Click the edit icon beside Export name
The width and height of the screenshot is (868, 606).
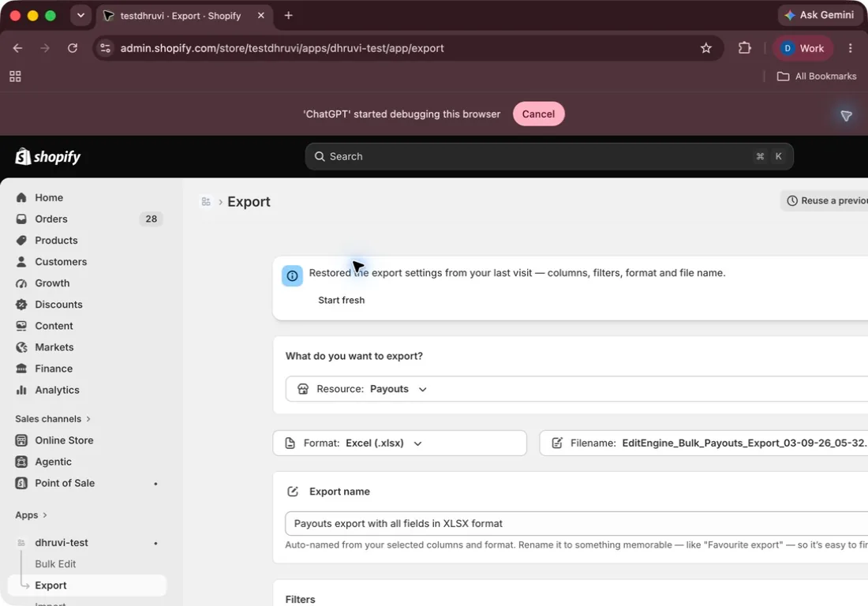tap(293, 492)
